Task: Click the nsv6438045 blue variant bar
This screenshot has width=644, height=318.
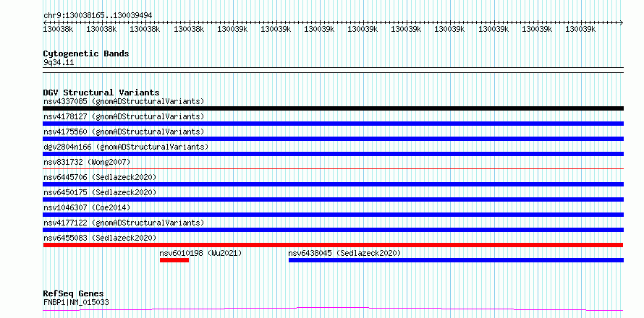Action: 456,260
